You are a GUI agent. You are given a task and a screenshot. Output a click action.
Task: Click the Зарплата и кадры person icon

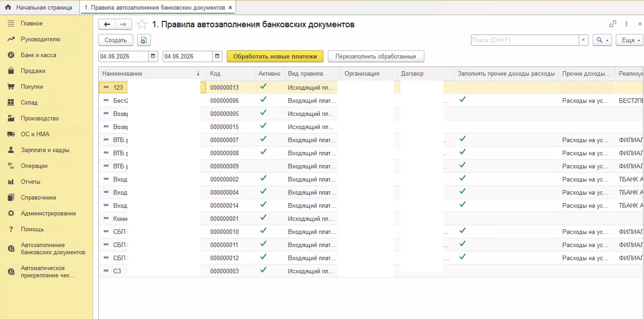pos(11,150)
